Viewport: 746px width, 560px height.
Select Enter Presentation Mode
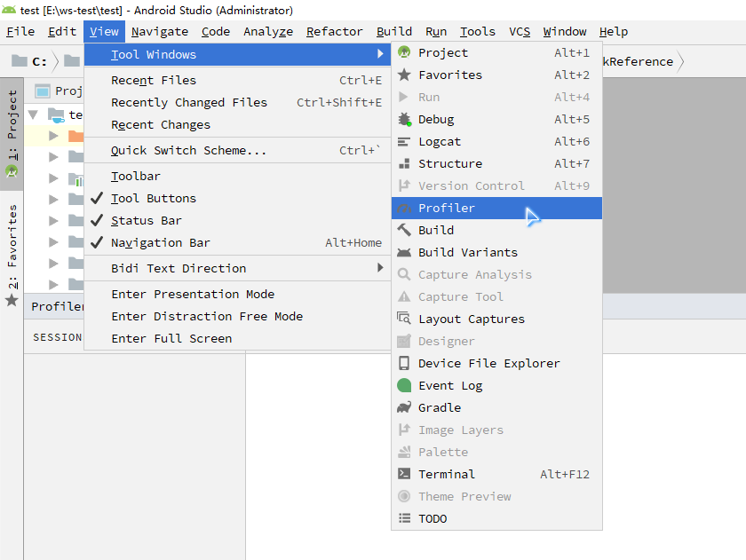tap(237, 294)
